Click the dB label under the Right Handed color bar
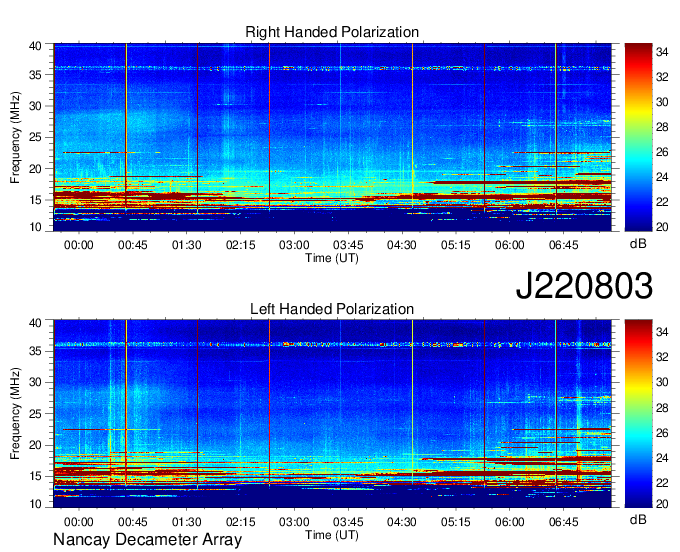Viewport: 680px width, 552px height. click(638, 244)
